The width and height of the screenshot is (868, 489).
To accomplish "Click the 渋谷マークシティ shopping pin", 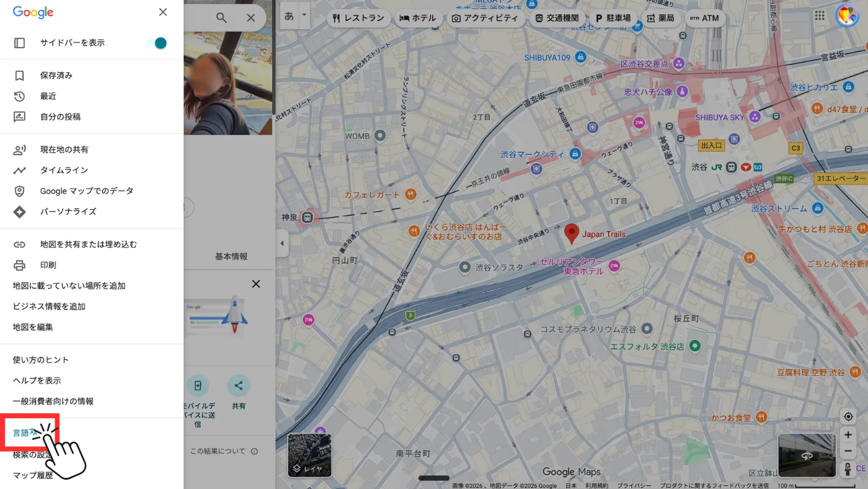I will click(575, 153).
